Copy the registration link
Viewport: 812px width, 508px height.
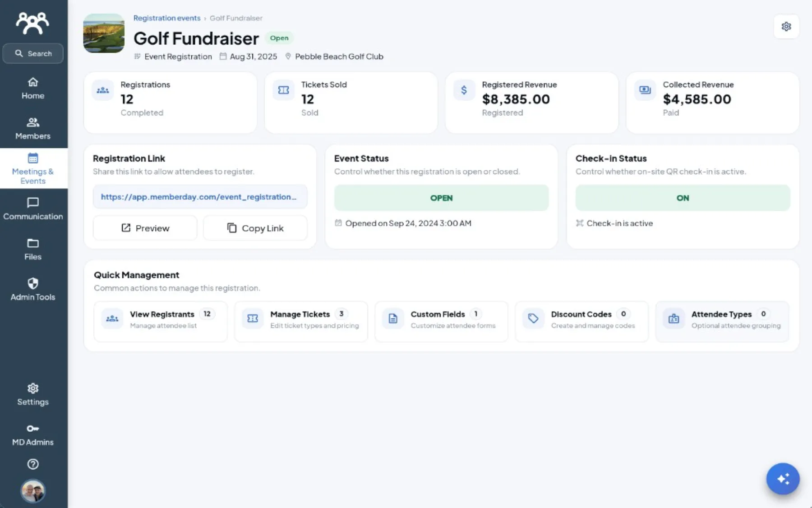pos(255,228)
